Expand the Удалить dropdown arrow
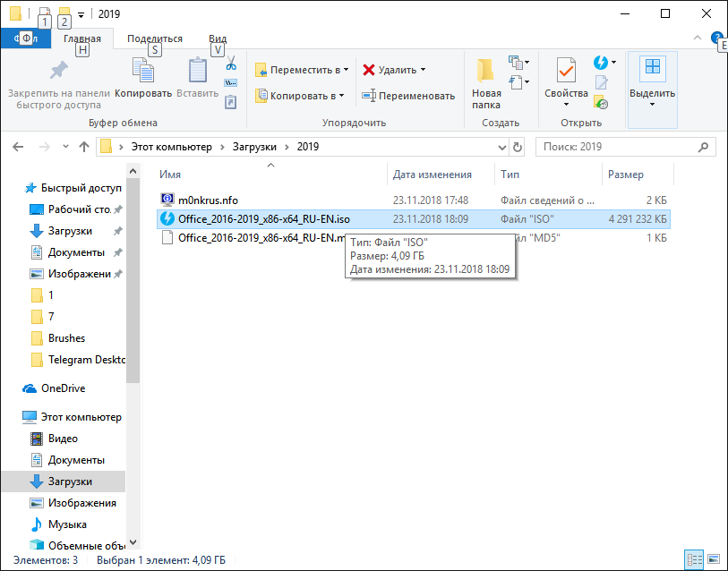Screen dimensions: 728x571 pos(423,70)
